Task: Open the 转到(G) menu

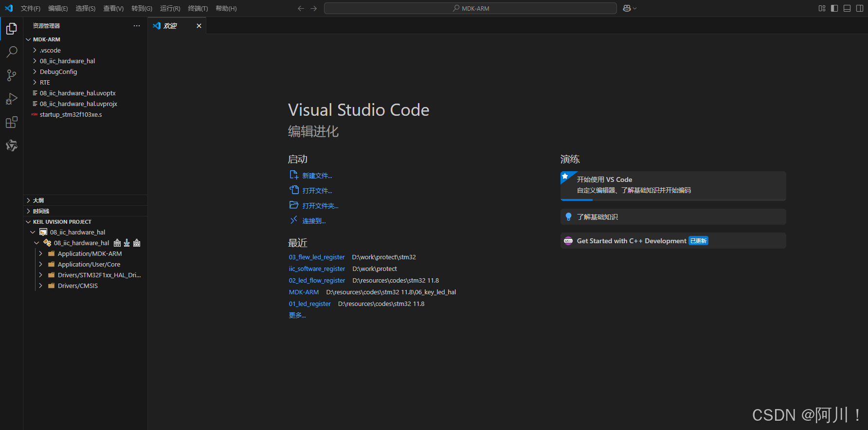Action: point(142,8)
